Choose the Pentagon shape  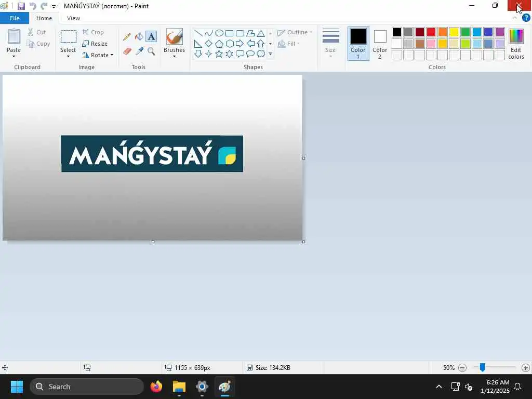click(219, 44)
